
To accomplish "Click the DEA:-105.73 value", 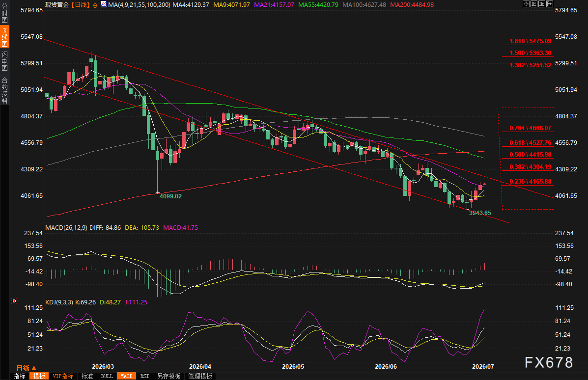I will point(142,228).
